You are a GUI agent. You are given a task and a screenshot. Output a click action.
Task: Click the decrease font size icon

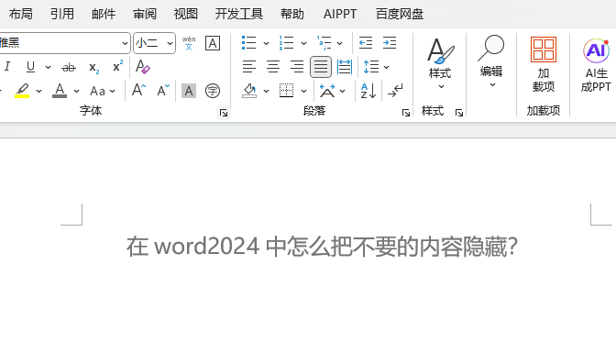[163, 91]
